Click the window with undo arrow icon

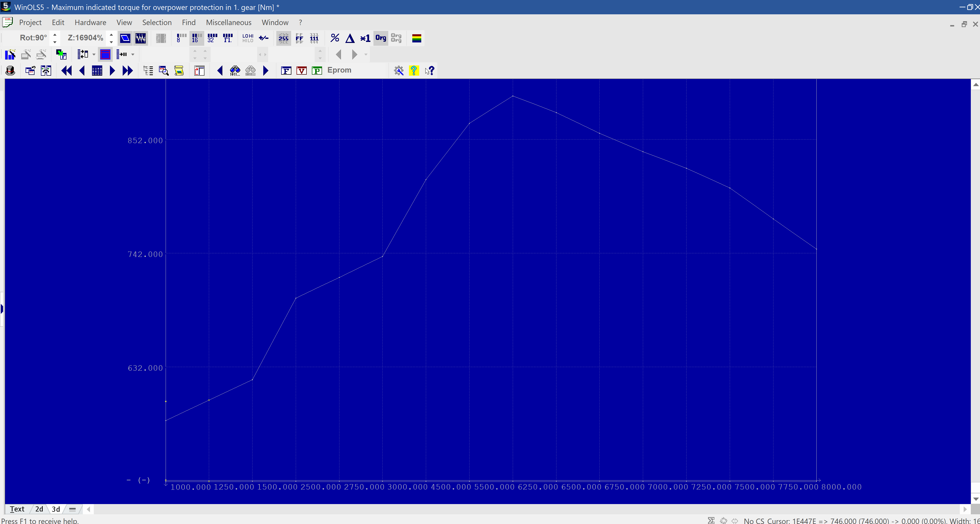(x=30, y=70)
